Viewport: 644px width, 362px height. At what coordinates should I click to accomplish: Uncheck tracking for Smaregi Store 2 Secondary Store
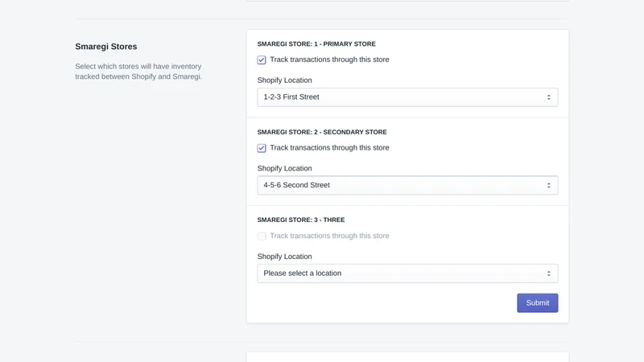pos(262,148)
